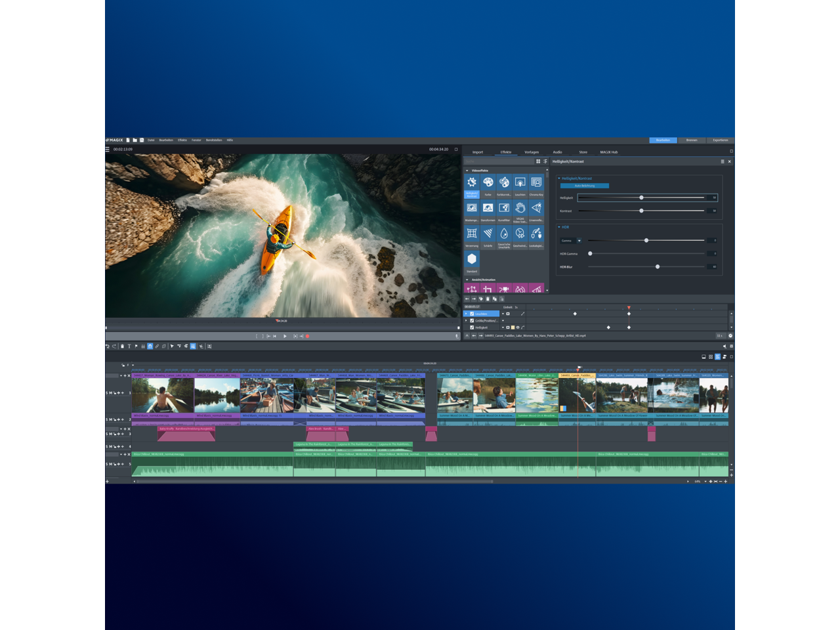The width and height of the screenshot is (840, 630).
Task: Select the title text tool in toolbar
Action: point(129,346)
